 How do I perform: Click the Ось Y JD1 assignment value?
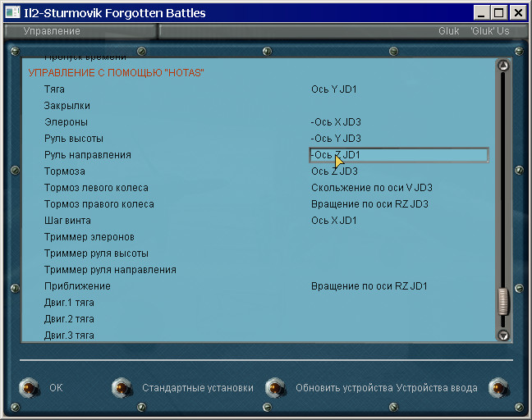pyautogui.click(x=334, y=89)
